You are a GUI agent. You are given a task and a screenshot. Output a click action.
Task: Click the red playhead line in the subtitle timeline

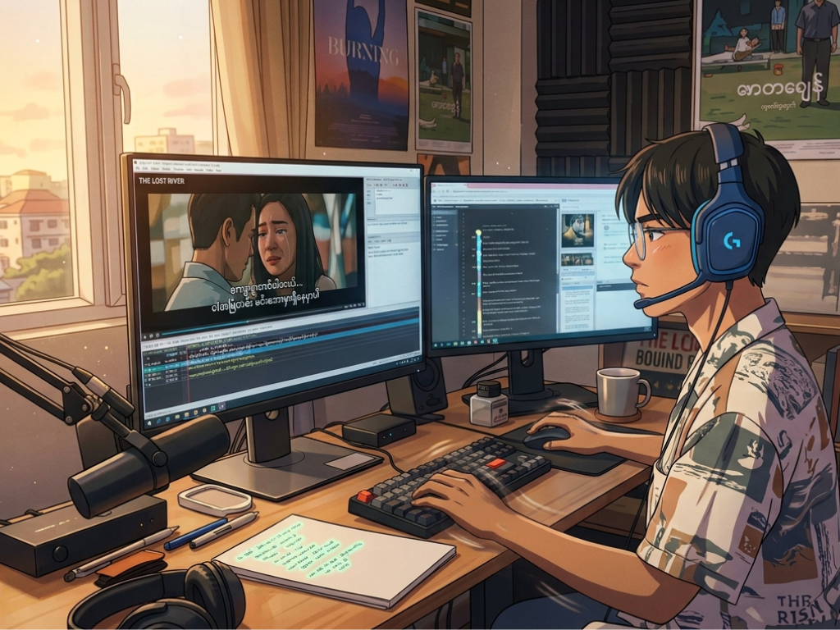click(189, 374)
